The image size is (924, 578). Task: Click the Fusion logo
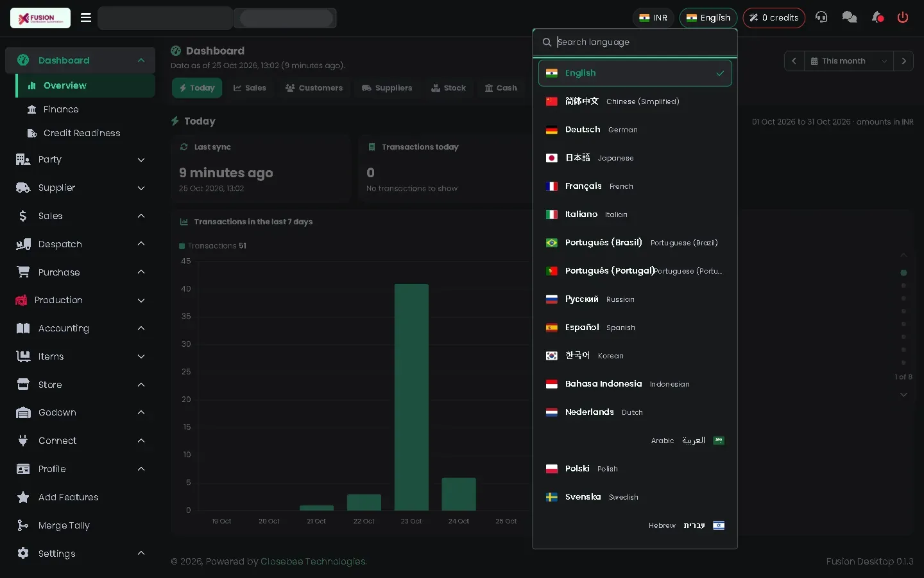(40, 18)
